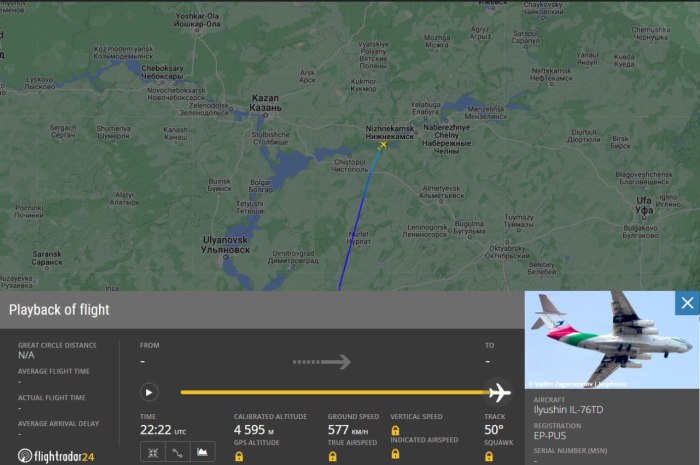Click the GPS Altitude lock icon

[239, 457]
